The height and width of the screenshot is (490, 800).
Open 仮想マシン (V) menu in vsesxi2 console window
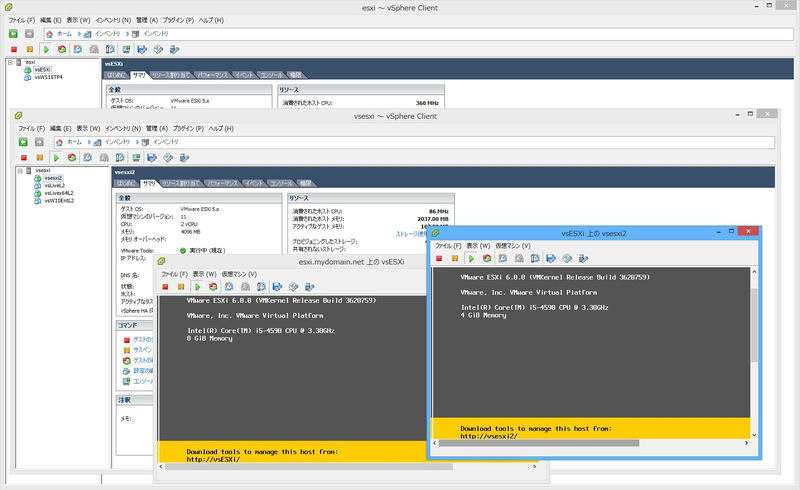pos(513,246)
